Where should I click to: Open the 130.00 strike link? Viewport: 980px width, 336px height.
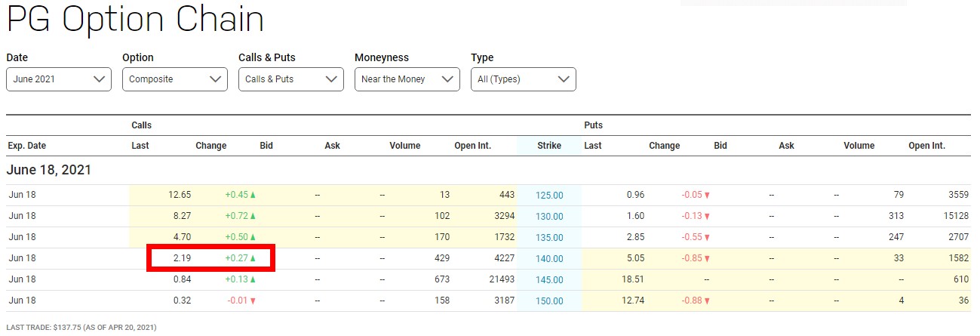click(549, 216)
